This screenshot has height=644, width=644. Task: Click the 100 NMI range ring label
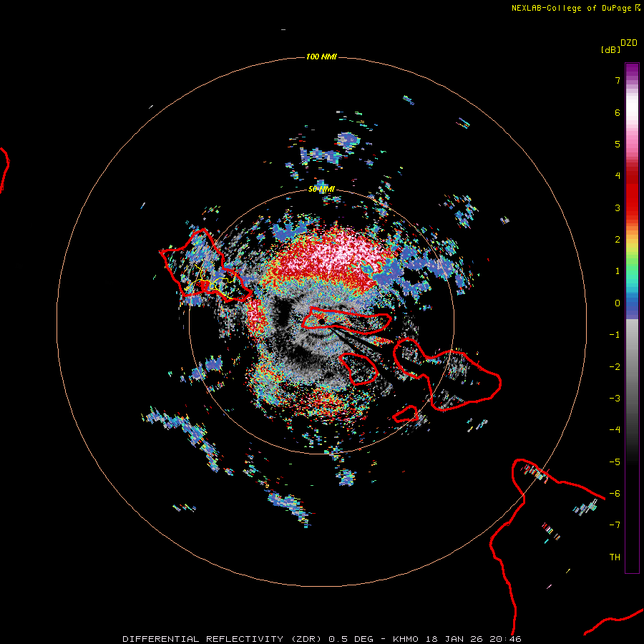321,57
